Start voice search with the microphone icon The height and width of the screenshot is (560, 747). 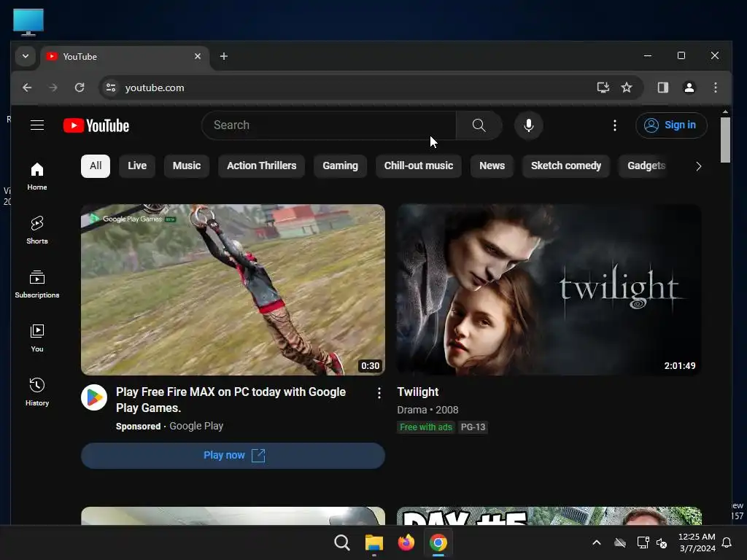(528, 125)
